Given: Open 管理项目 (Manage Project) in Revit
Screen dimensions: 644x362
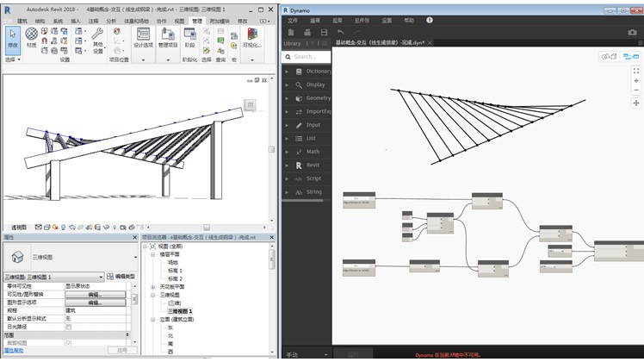Looking at the screenshot, I should pyautogui.click(x=168, y=38).
